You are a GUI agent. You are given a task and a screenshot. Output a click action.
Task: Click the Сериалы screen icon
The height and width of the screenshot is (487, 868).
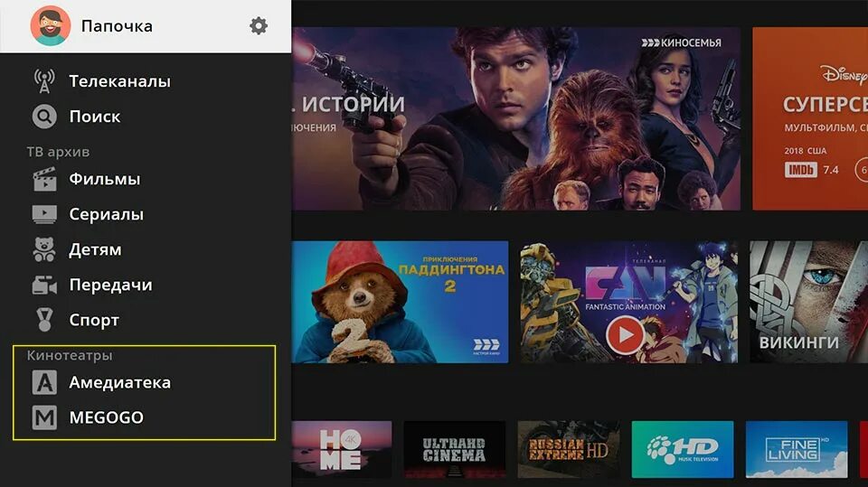pos(44,214)
